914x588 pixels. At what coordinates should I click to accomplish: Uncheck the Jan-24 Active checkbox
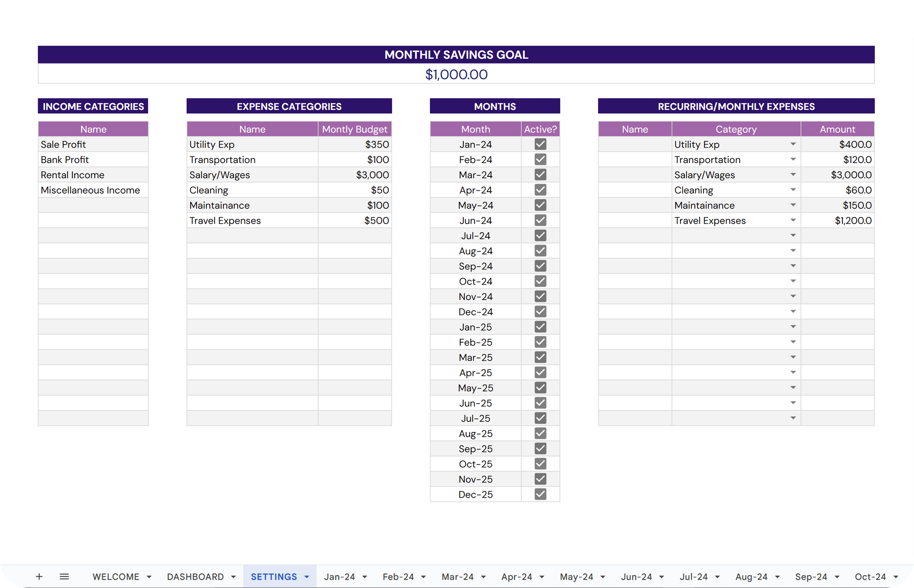[x=540, y=144]
